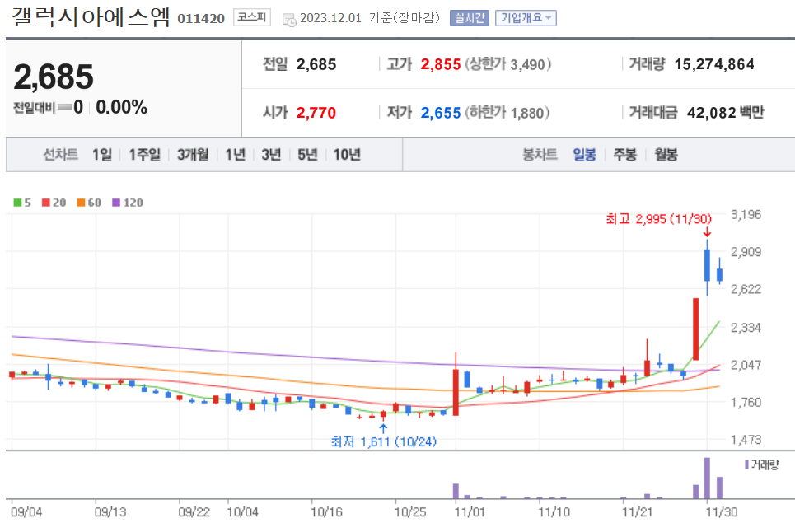Click the 2023.12.01 기준(장마감) date text

[370, 18]
